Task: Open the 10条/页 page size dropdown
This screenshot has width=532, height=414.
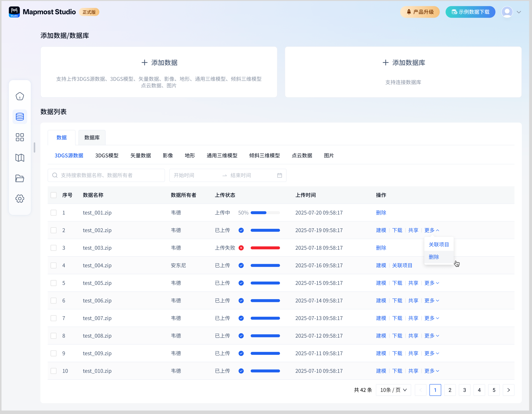Action: [393, 390]
